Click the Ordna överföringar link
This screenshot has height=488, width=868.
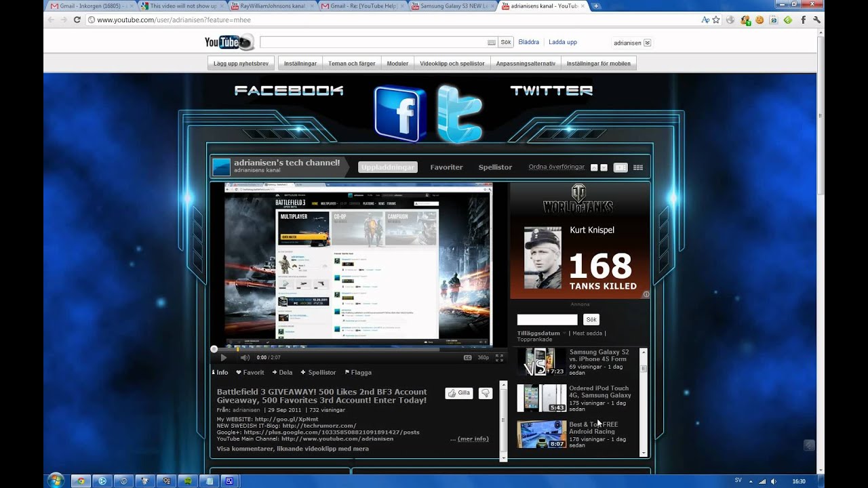(557, 167)
